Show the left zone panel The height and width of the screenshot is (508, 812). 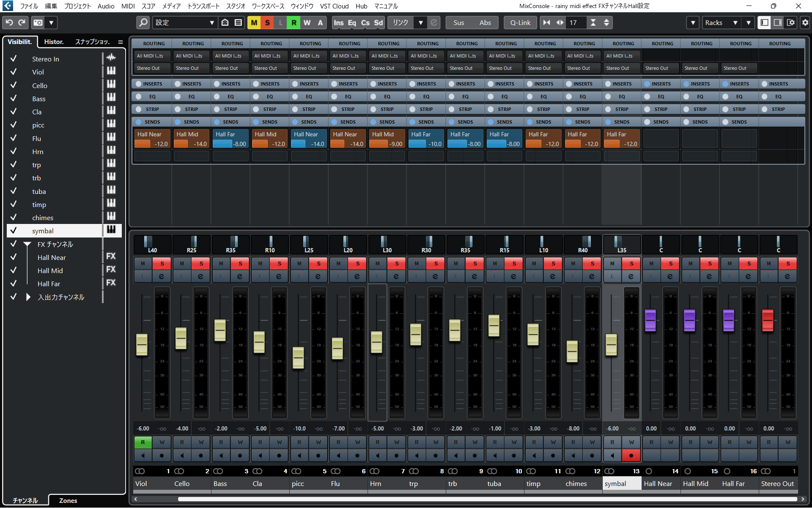click(764, 22)
